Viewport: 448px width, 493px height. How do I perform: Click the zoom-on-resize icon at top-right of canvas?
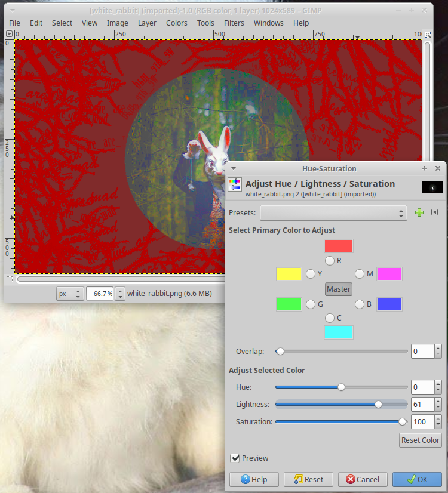(427, 35)
